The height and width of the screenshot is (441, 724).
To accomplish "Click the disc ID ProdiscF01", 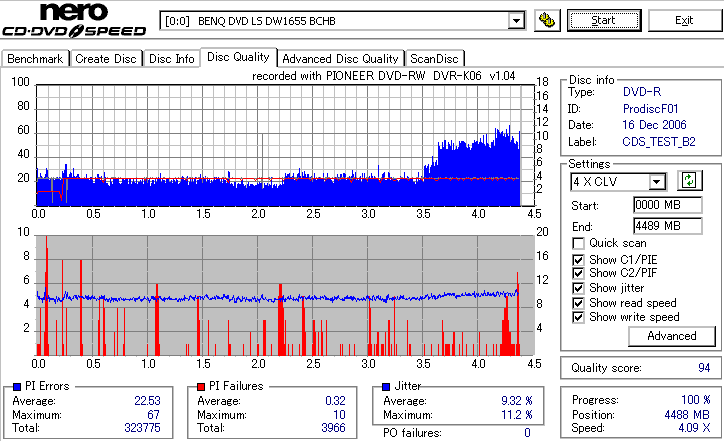I will point(651,109).
